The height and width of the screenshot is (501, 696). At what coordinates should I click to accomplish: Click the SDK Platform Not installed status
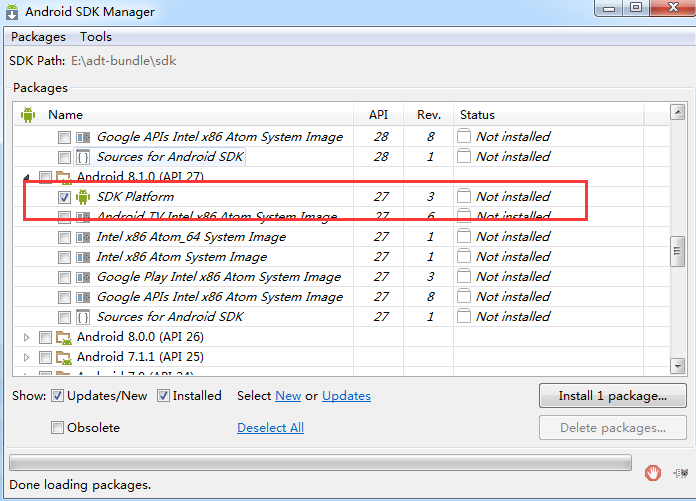[x=513, y=197]
